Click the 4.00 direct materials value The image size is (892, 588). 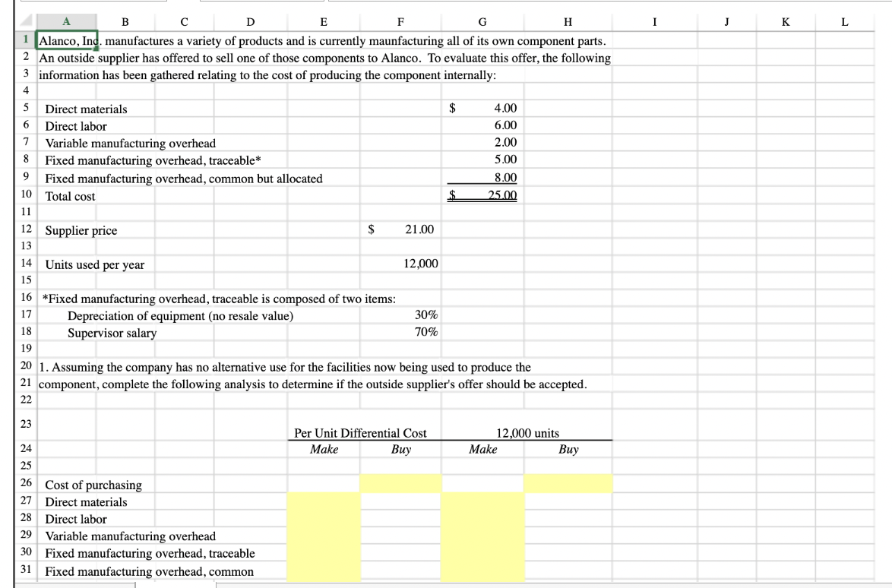point(505,108)
